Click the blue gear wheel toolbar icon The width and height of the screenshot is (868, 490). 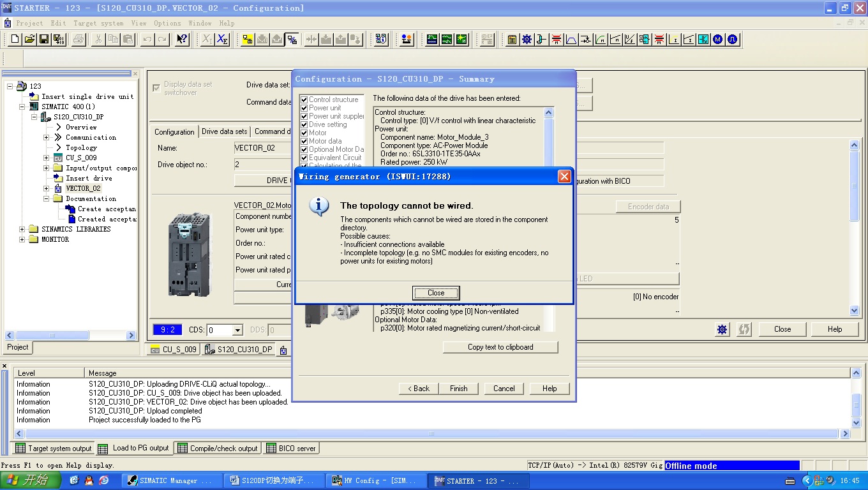[x=527, y=40]
